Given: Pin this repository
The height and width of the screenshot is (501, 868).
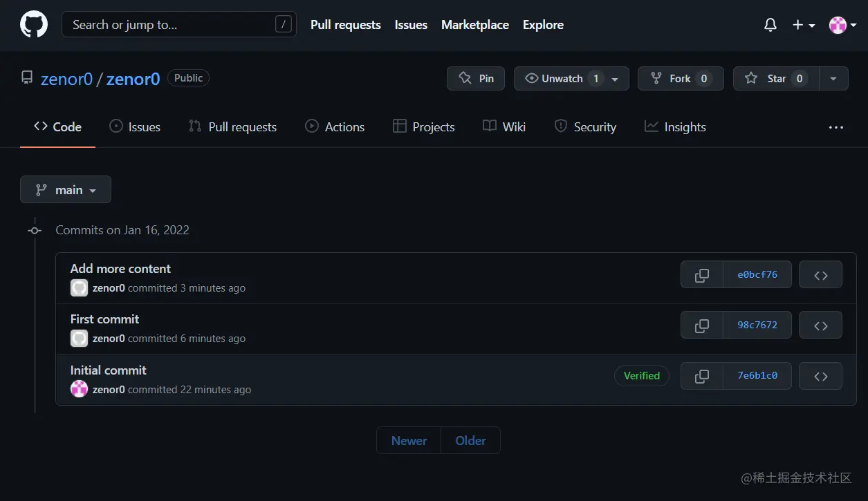Looking at the screenshot, I should [476, 79].
